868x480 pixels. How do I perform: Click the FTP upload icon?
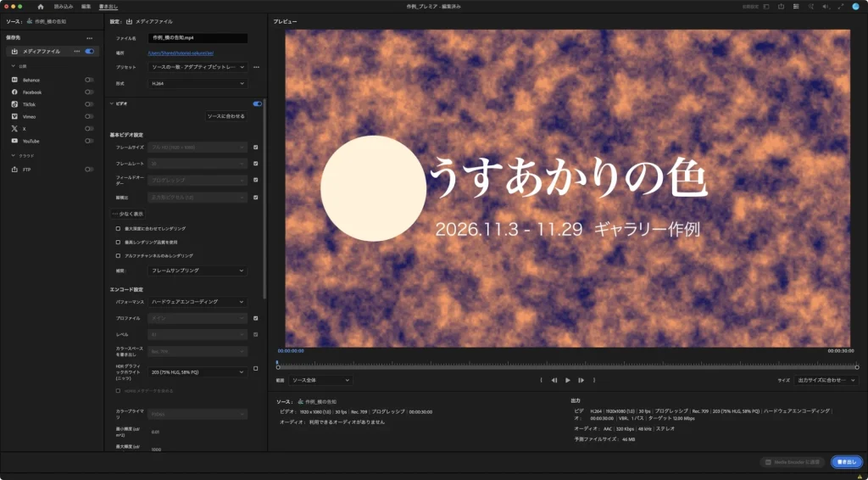tap(14, 170)
